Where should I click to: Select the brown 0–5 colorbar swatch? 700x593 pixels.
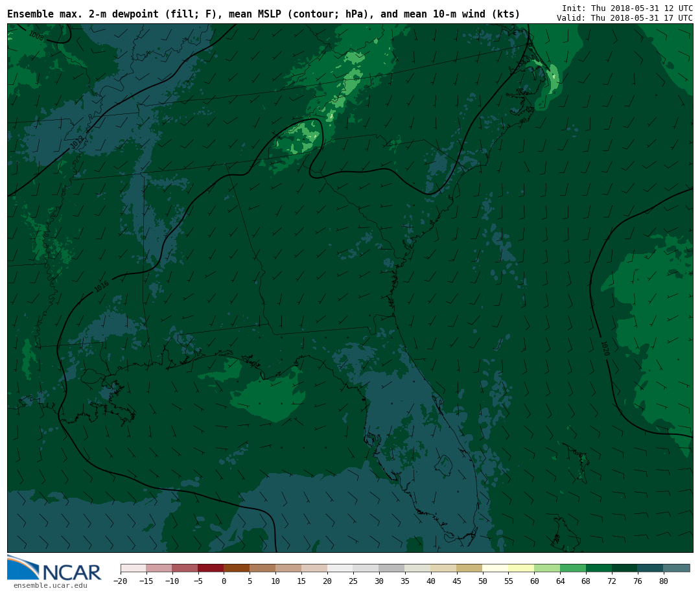237,568
